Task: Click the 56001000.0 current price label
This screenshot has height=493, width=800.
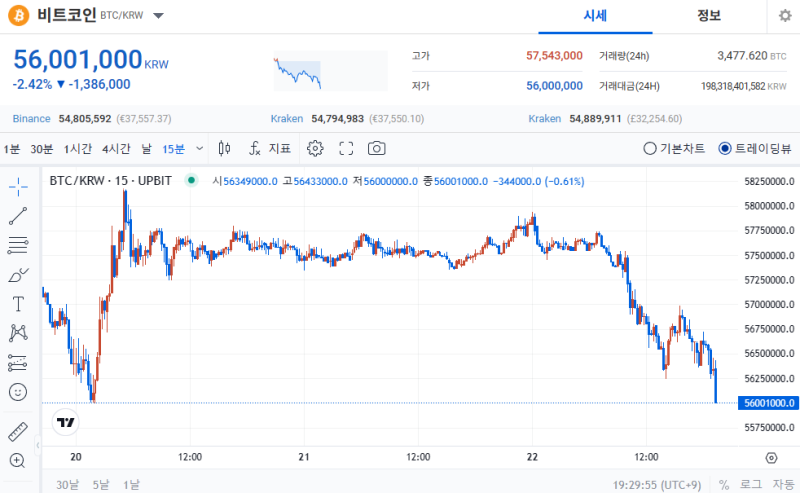Action: [768, 403]
